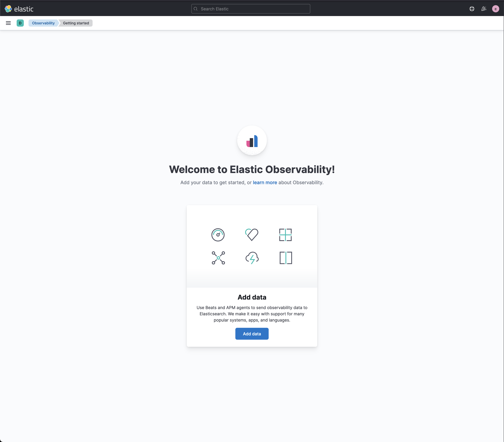
Task: Click the Observability bar chart logo
Action: point(252,141)
